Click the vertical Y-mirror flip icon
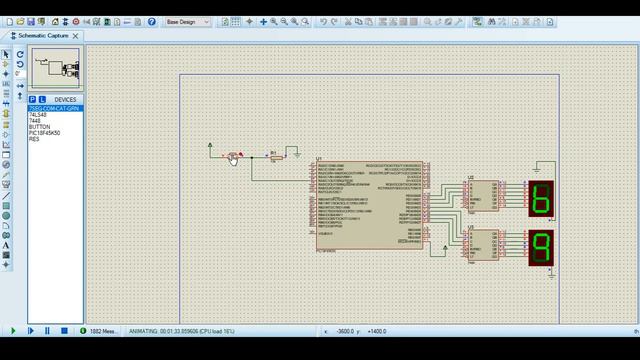Image resolution: width=640 pixels, height=360 pixels. pyautogui.click(x=20, y=96)
